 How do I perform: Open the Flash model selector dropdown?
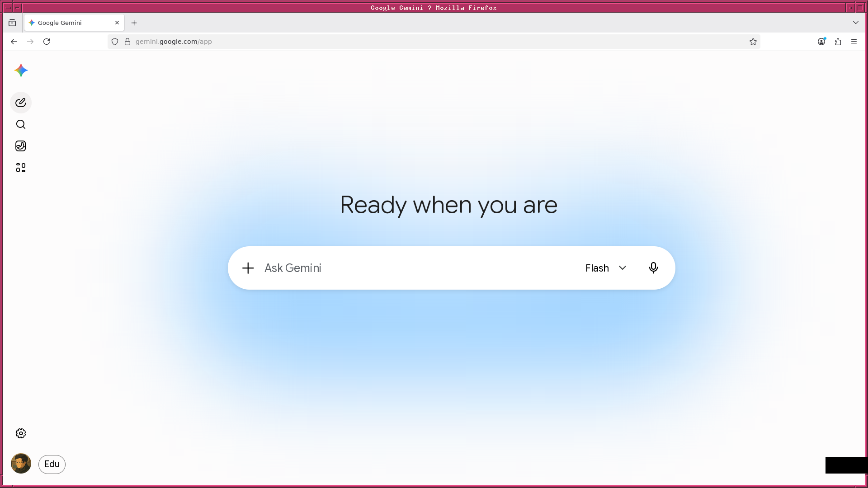(x=606, y=268)
